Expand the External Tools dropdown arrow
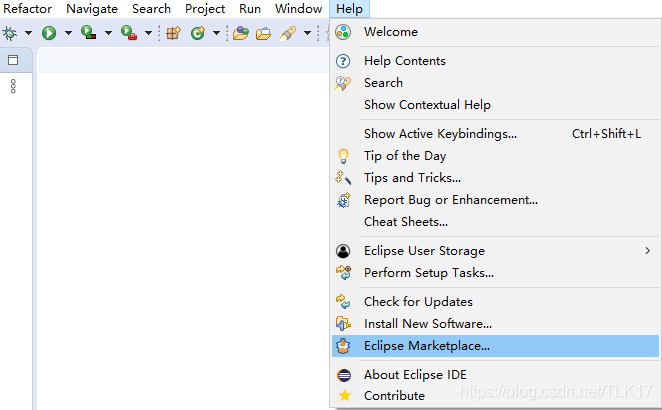Image resolution: width=662 pixels, height=410 pixels. 148,33
